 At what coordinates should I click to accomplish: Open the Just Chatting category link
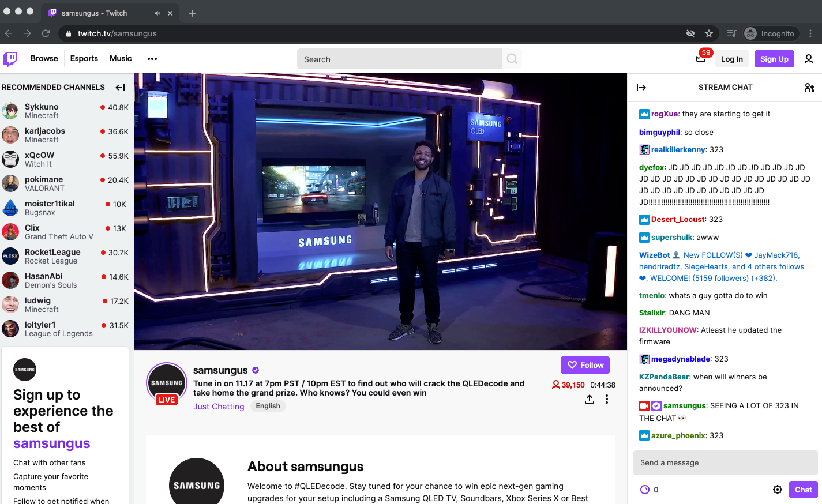click(x=219, y=407)
